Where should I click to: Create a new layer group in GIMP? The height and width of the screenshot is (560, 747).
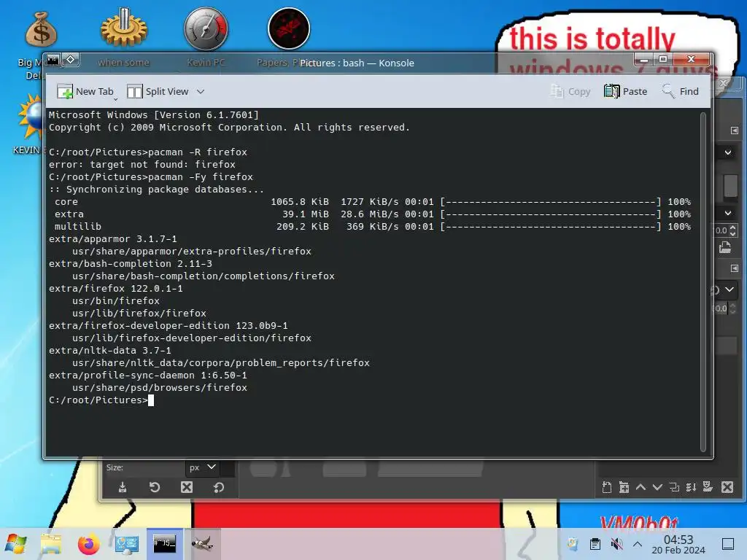(x=624, y=487)
